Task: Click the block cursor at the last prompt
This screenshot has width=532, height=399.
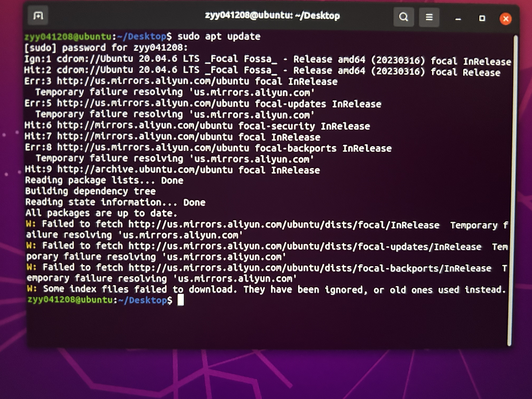Action: [x=180, y=300]
